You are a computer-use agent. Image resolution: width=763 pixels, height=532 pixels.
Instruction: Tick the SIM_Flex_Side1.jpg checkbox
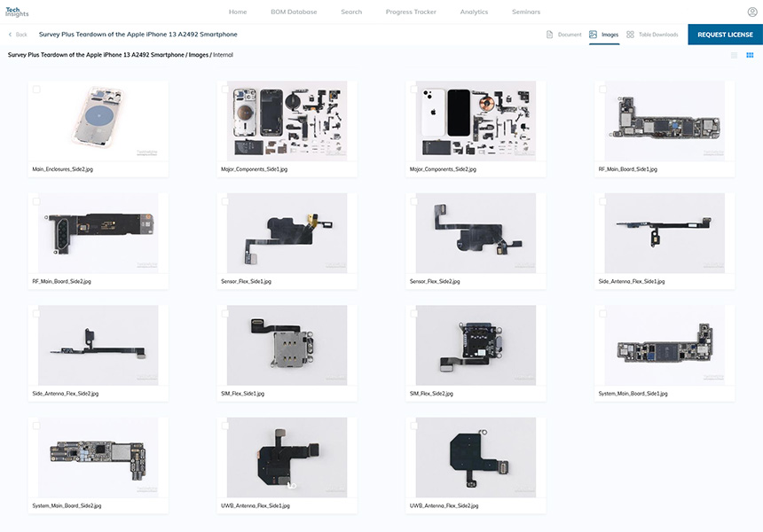(x=224, y=314)
